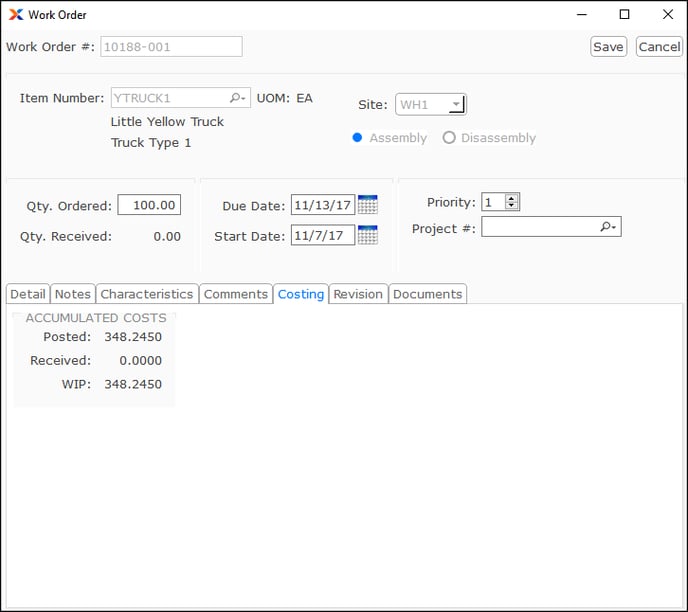This screenshot has height=612, width=688.
Task: Open the Characteristics tab
Action: [147, 294]
